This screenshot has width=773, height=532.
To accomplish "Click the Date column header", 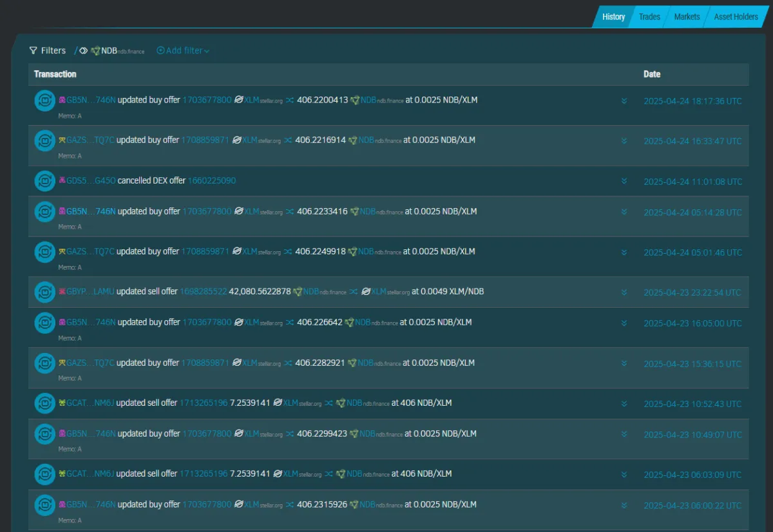I will [652, 74].
